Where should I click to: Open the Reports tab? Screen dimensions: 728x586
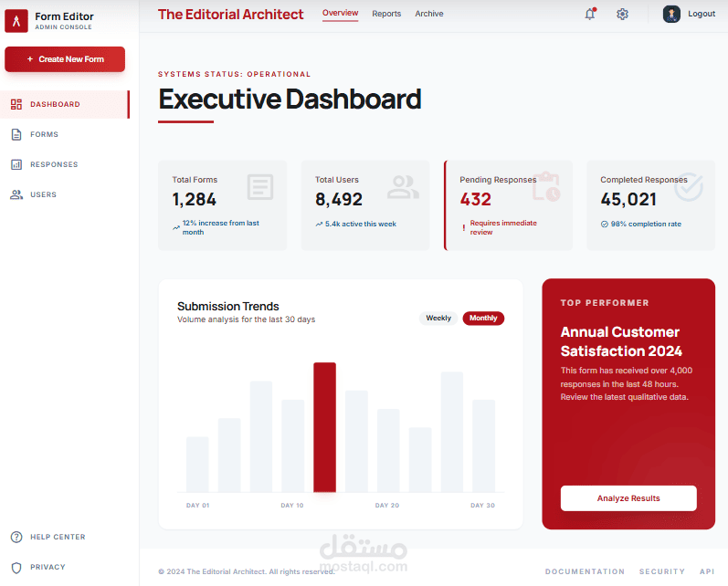click(386, 14)
